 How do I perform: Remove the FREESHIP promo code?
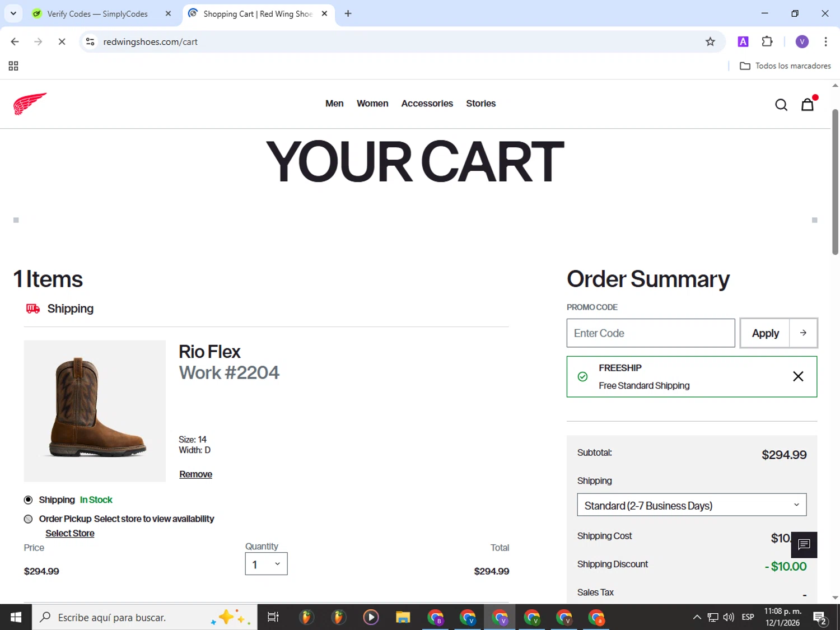click(798, 376)
